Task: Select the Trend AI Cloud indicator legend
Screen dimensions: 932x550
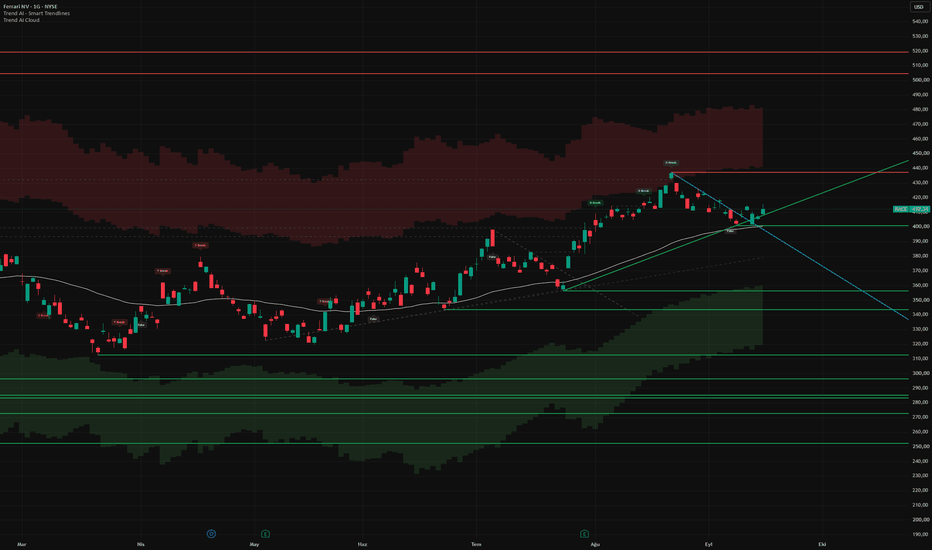Action: (21, 20)
